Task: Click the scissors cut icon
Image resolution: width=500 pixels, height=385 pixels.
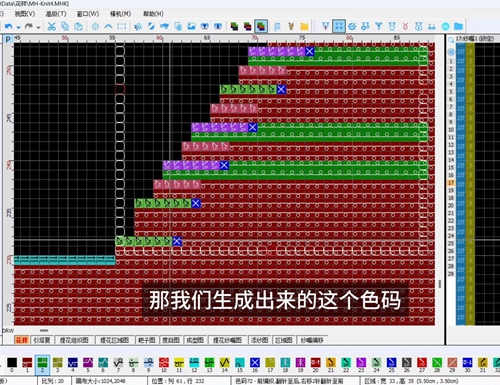Action: pyautogui.click(x=51, y=26)
